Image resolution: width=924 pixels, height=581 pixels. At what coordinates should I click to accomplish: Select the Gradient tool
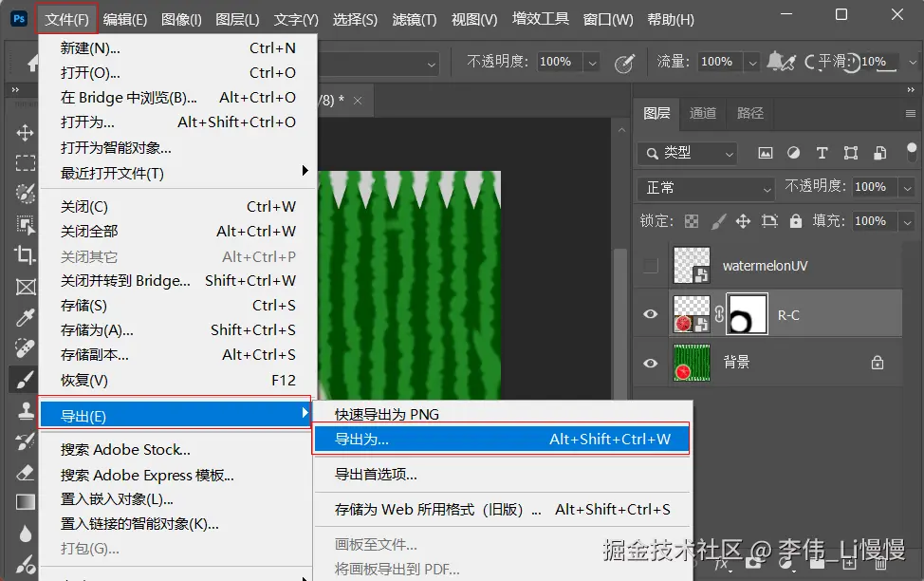pyautogui.click(x=25, y=502)
